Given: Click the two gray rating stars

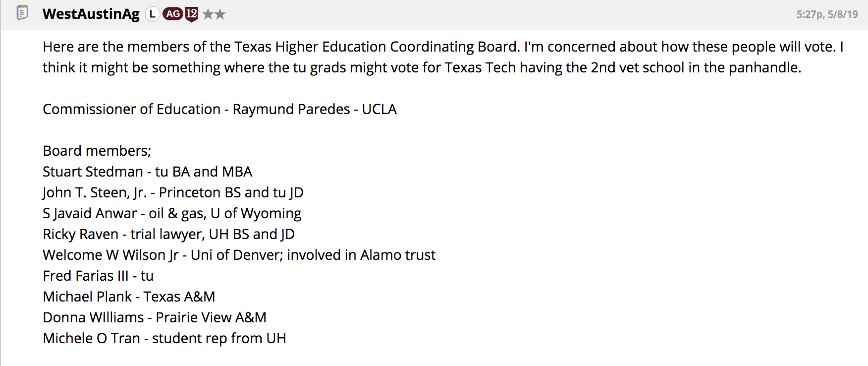Looking at the screenshot, I should [214, 14].
